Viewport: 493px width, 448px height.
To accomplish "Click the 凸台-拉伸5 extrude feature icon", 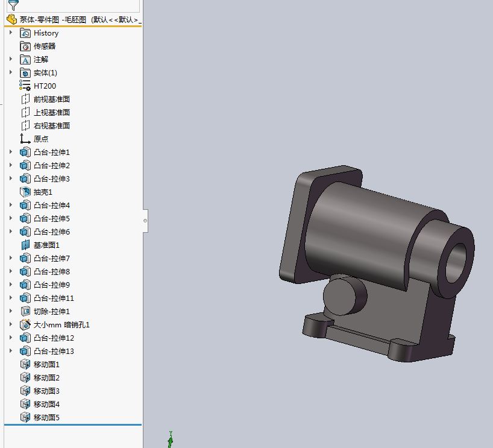I will pos(25,218).
